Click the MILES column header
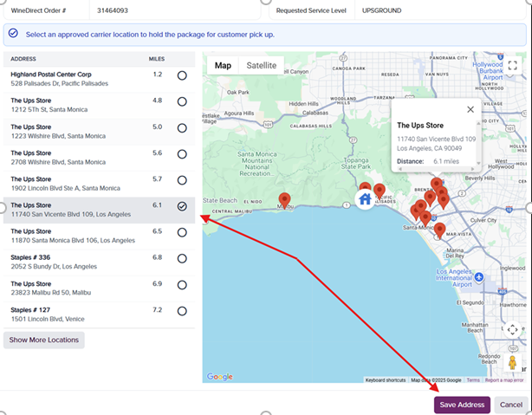This screenshot has height=415, width=532. (157, 59)
